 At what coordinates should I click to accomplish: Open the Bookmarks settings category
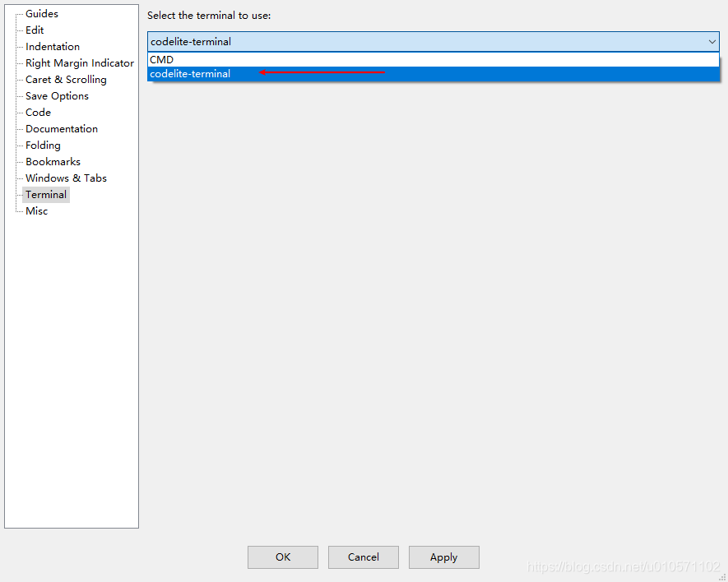coord(52,161)
